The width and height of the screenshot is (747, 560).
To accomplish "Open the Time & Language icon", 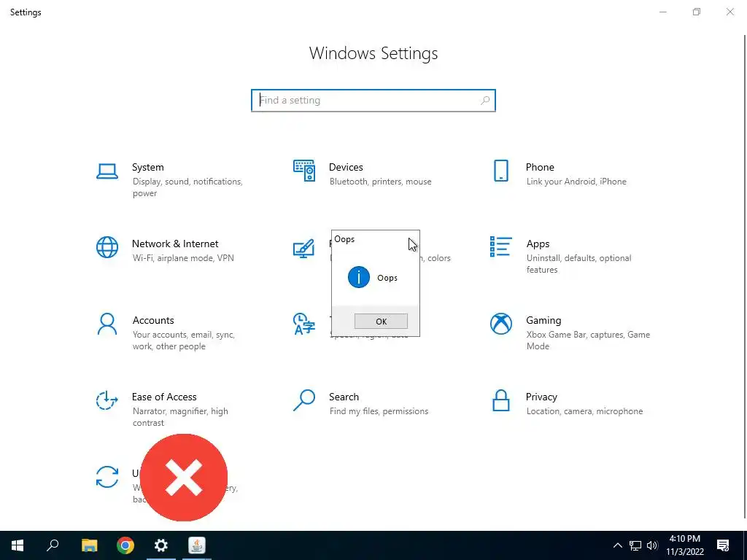I will (x=304, y=324).
